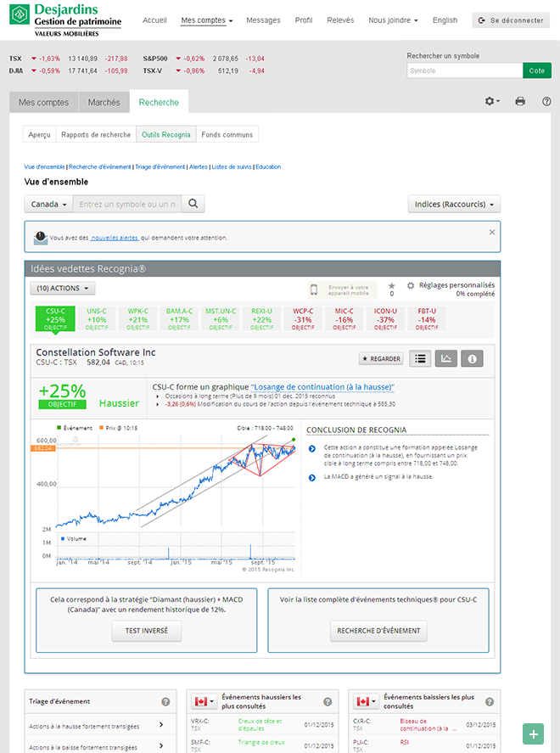Open Messages in top navigation
The height and width of the screenshot is (753, 560).
263,20
